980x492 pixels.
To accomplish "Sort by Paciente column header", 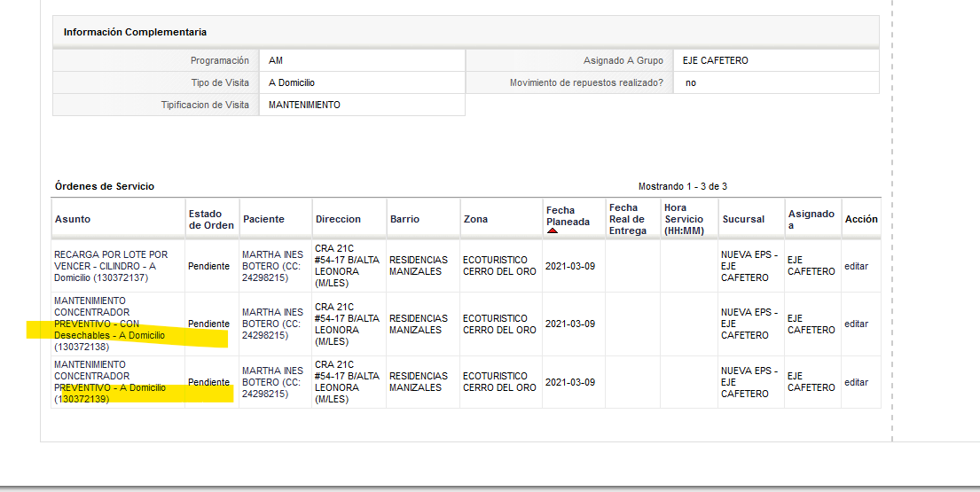I will pyautogui.click(x=263, y=219).
